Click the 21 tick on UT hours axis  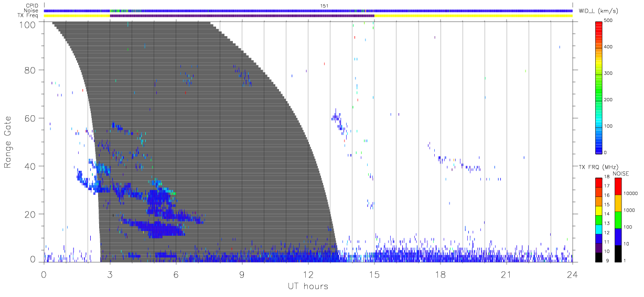(506, 274)
